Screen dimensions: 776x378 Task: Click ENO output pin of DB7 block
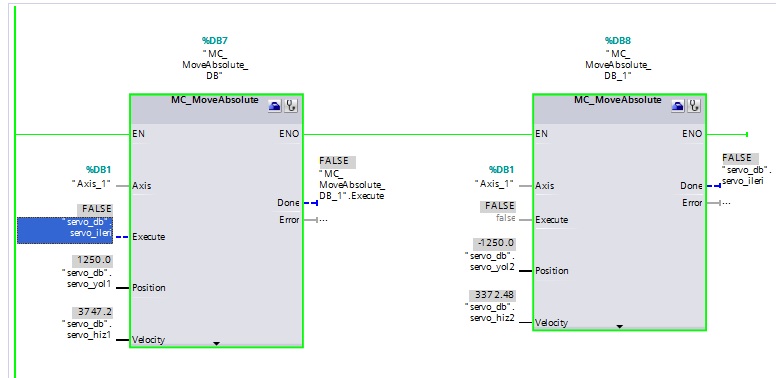289,134
